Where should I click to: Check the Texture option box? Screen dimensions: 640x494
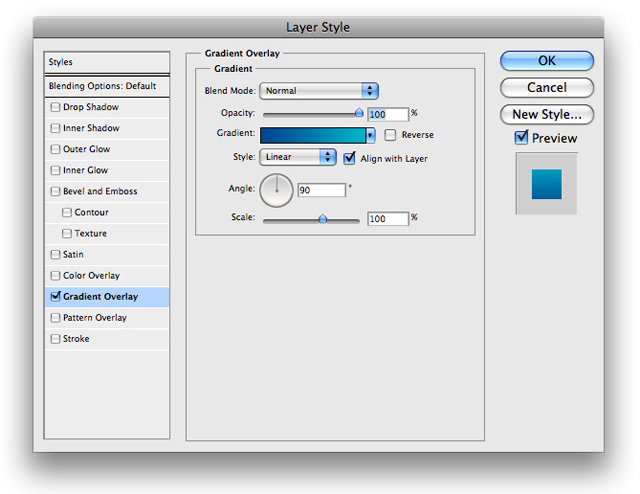coord(67,234)
